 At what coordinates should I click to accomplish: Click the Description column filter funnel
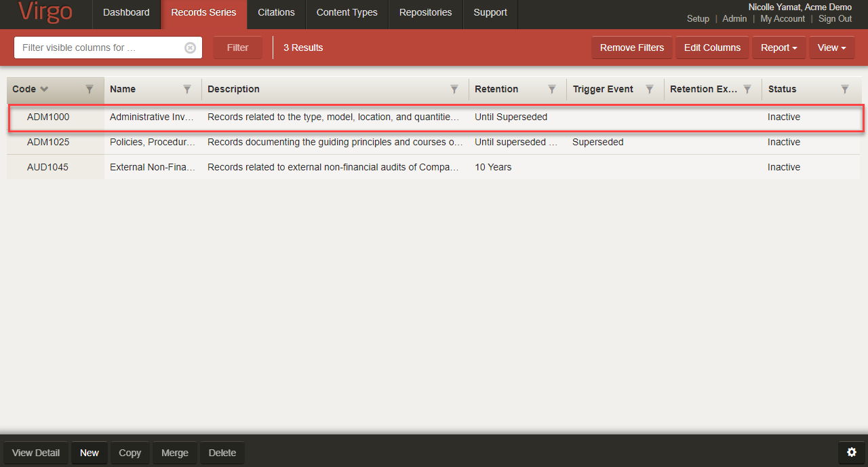pos(454,89)
